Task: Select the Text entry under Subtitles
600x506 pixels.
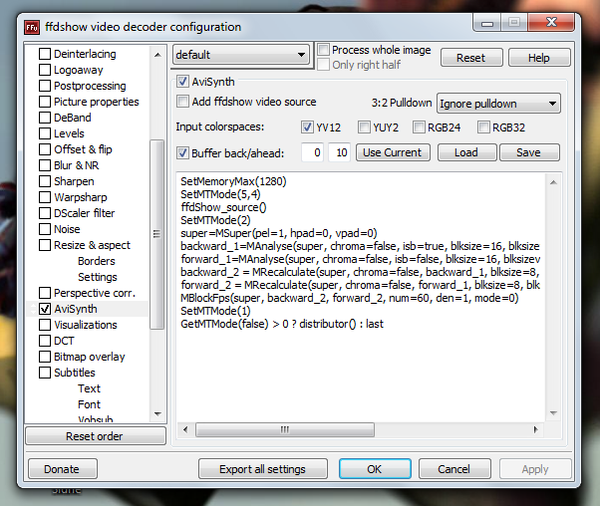Action: (x=89, y=388)
